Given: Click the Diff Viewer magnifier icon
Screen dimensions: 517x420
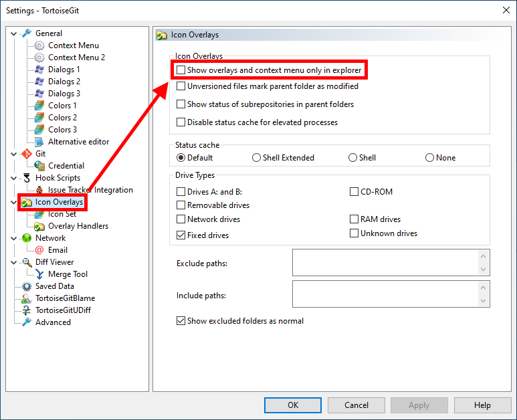Looking at the screenshot, I should (x=27, y=262).
